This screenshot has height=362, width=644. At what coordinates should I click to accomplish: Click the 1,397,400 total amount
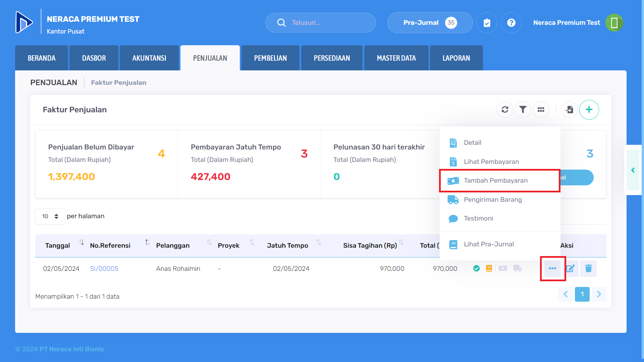pos(71,177)
